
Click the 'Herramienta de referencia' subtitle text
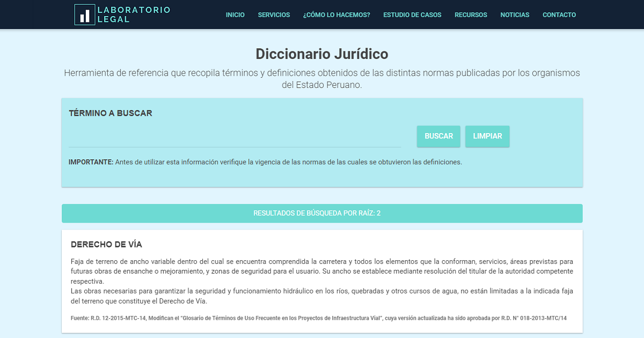pos(322,79)
